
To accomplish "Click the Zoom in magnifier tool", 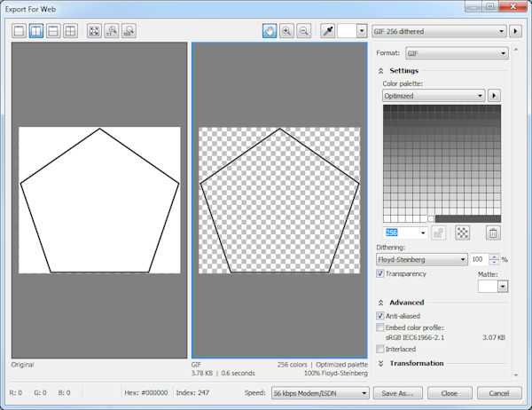I will coord(287,30).
